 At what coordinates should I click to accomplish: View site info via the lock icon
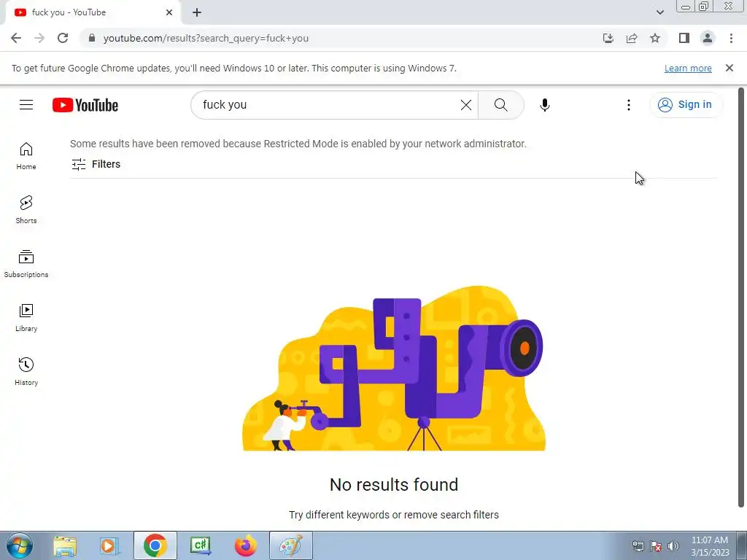[92, 38]
